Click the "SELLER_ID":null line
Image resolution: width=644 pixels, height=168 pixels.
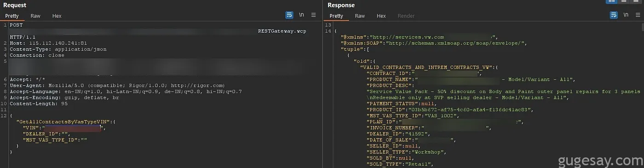pos(393,145)
